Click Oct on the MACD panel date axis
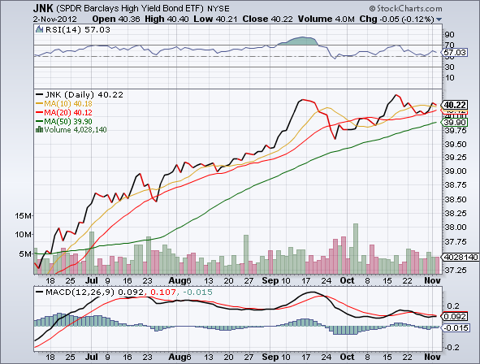Viewport: 480px width, 364px height. 347,357
